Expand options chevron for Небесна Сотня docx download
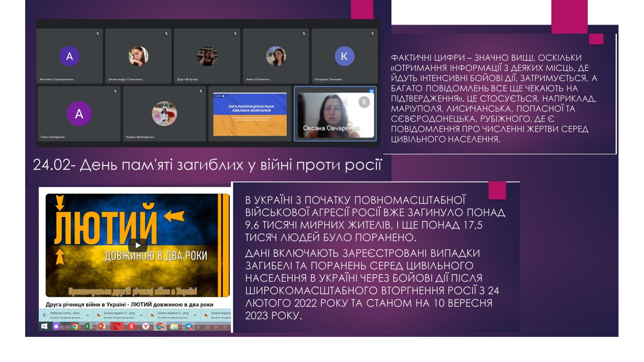Viewport: 644px width, 362px height. pos(88,315)
